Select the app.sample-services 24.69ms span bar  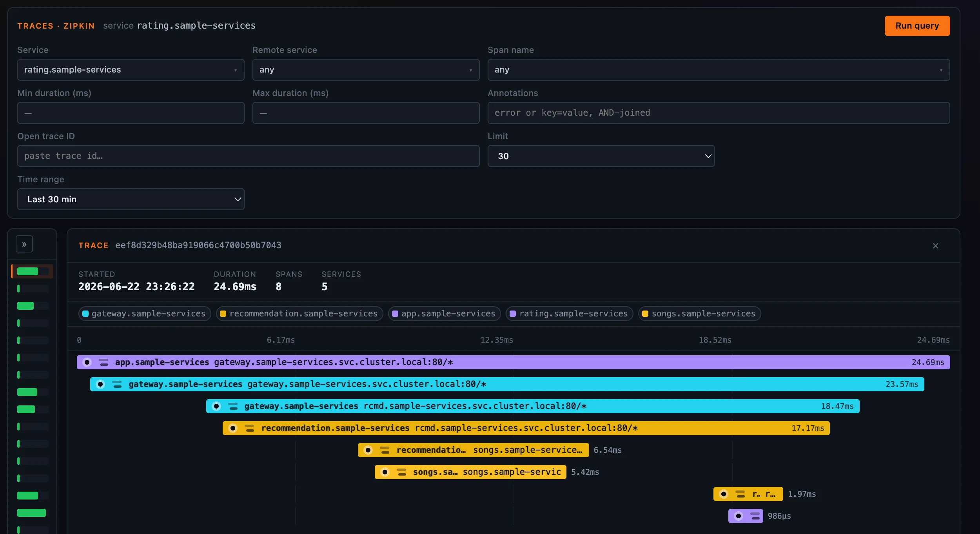pyautogui.click(x=513, y=362)
